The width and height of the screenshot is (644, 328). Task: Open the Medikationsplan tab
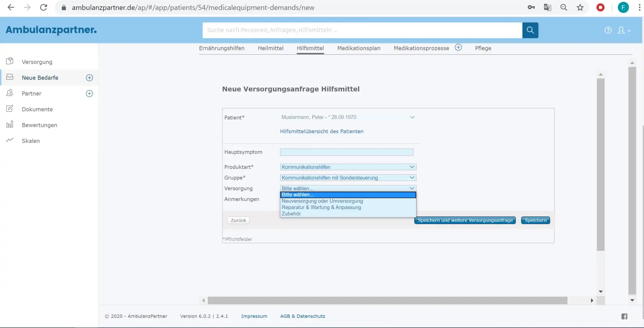(x=359, y=48)
